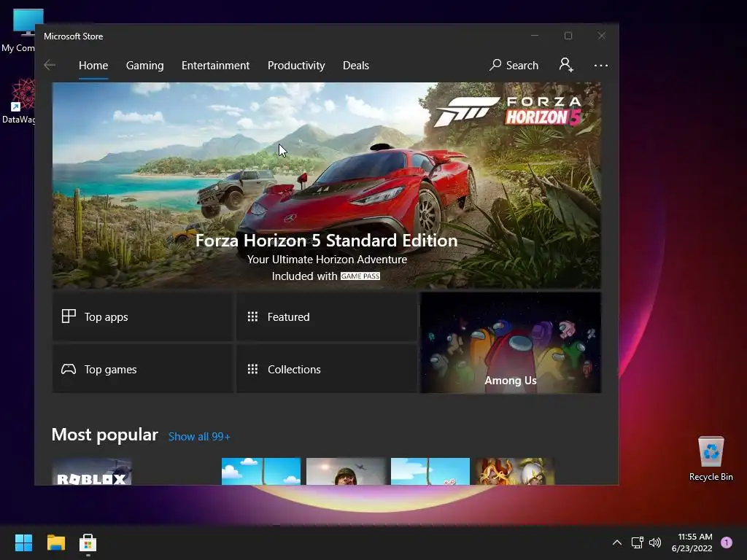Open the Among Us promo tile

coord(511,343)
